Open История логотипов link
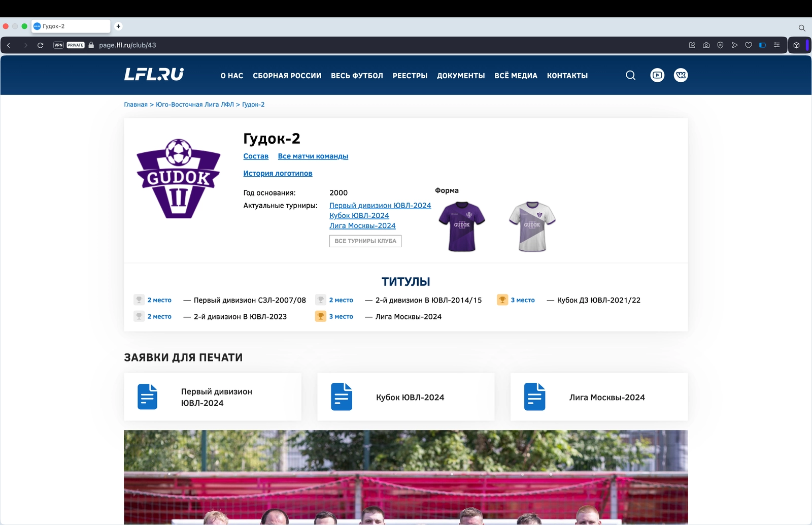Screen dimensions: 812x525 coord(278,174)
